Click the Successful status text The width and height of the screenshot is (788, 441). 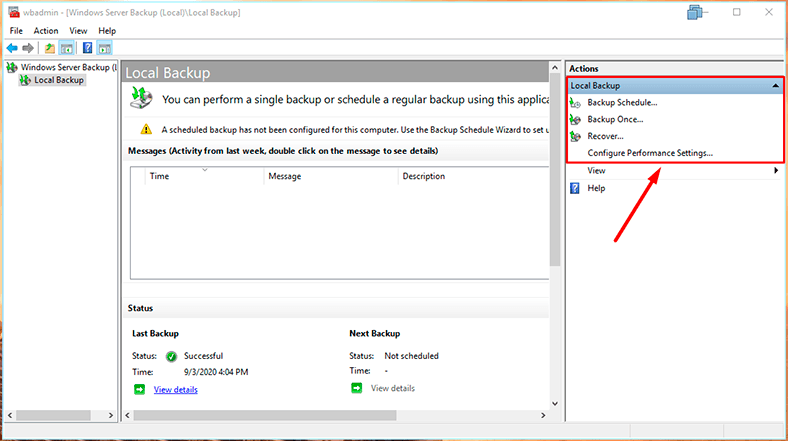click(204, 356)
